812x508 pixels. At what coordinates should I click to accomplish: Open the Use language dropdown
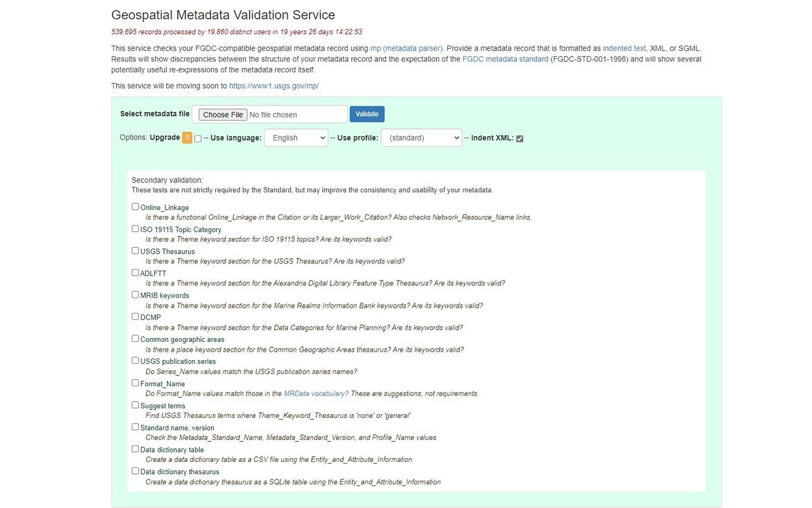(x=296, y=137)
